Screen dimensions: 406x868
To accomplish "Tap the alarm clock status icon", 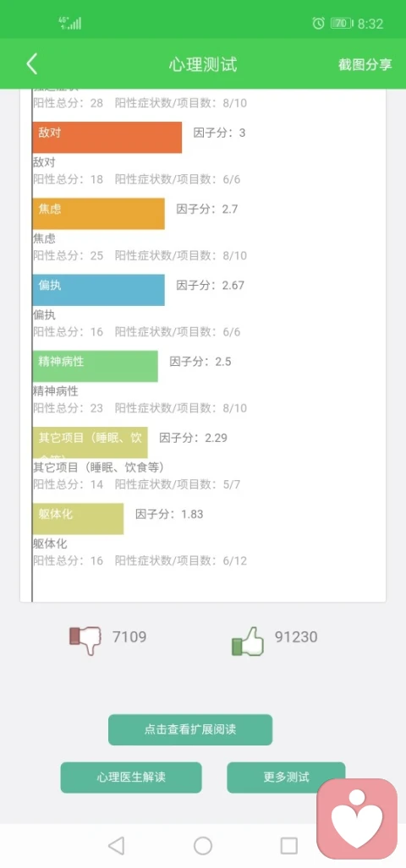I will (x=318, y=24).
